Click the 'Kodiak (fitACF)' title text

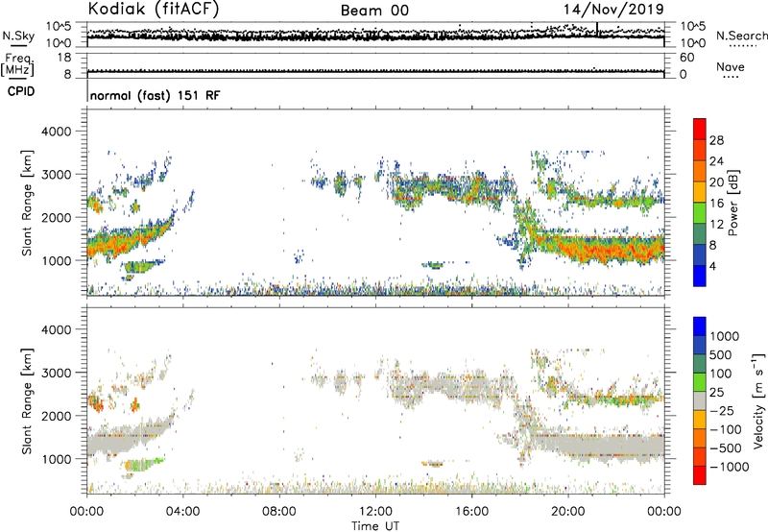(x=154, y=9)
